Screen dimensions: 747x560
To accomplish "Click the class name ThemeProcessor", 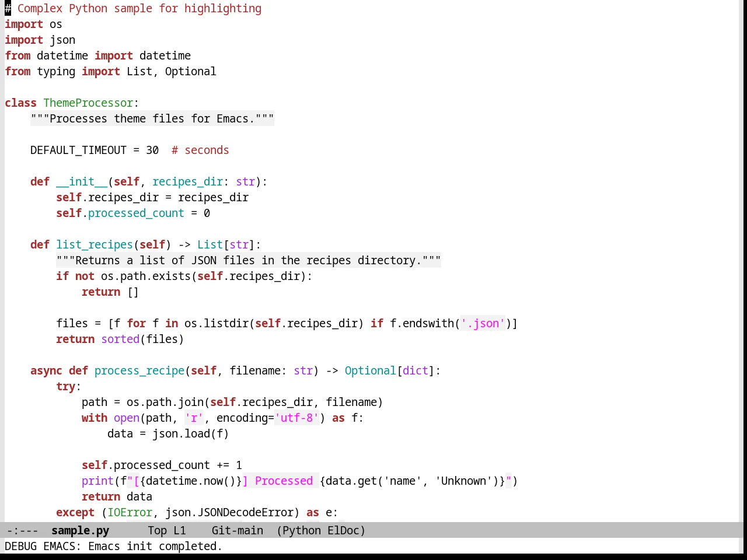I will point(88,103).
